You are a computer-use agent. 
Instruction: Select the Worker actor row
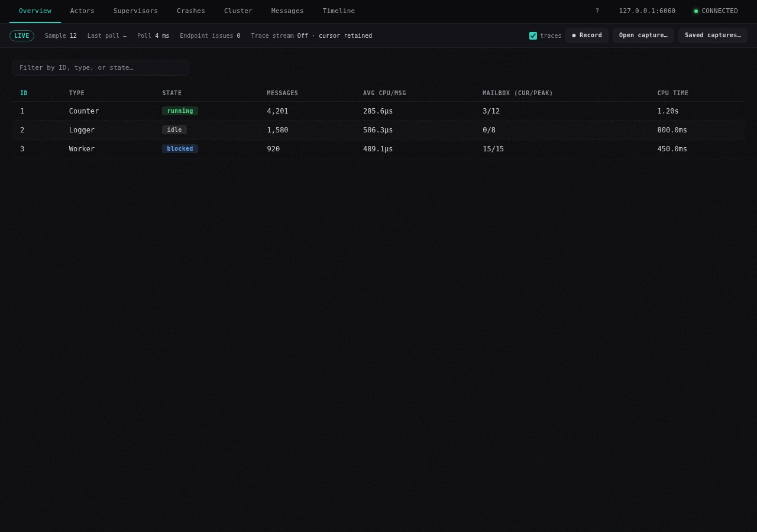378,149
